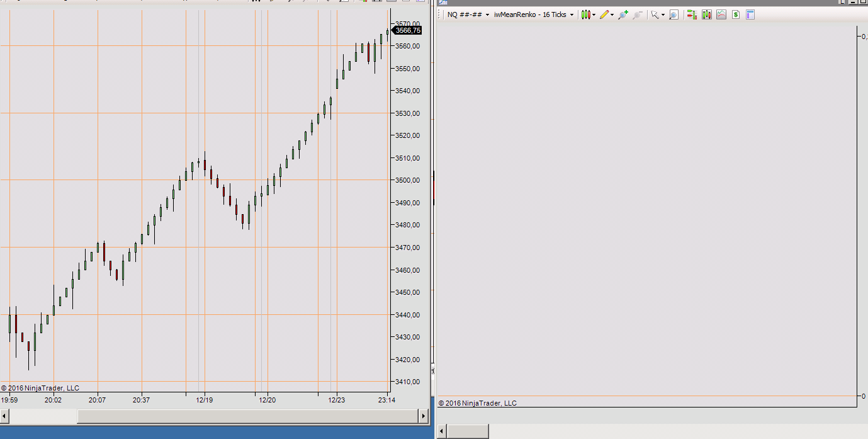
Task: Click the 20:37 time label on time axis
Action: pyautogui.click(x=141, y=400)
